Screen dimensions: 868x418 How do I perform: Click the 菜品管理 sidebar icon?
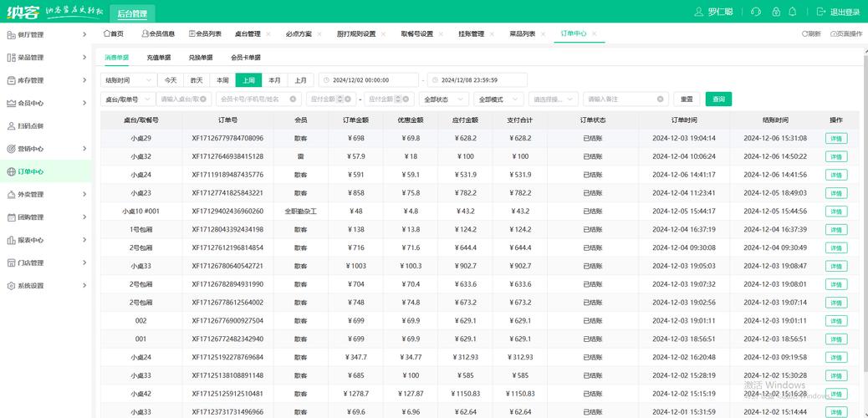click(11, 58)
